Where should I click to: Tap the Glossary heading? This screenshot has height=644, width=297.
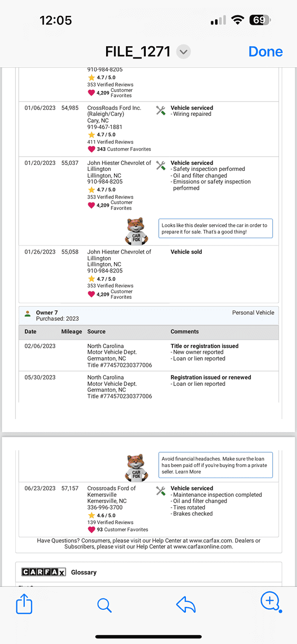click(84, 572)
